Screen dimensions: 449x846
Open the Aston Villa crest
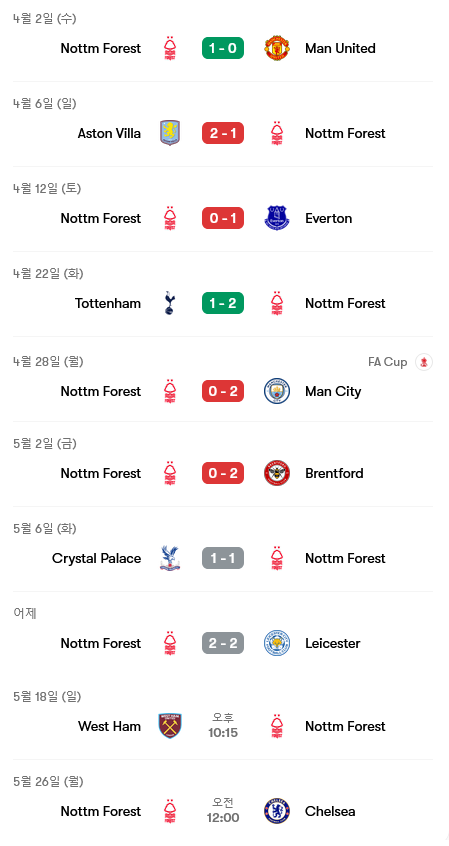tap(169, 133)
